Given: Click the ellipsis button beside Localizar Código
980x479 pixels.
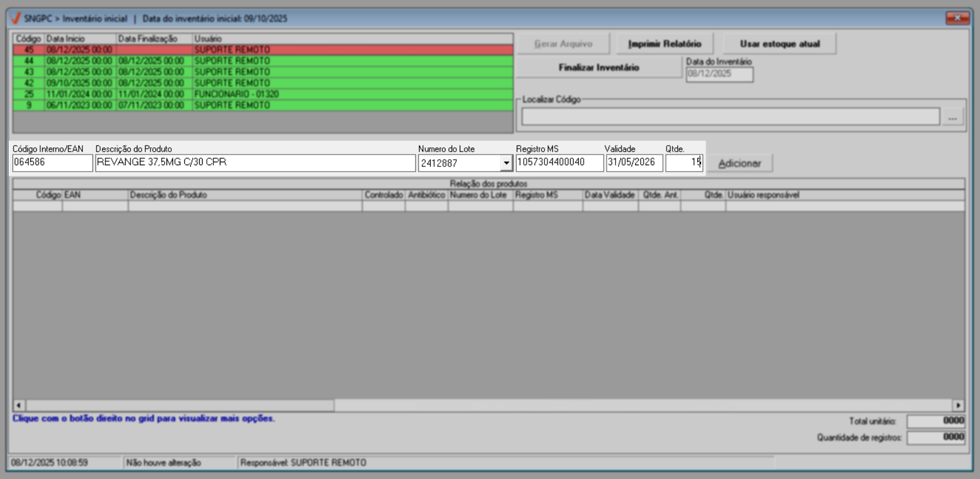Looking at the screenshot, I should click(952, 117).
